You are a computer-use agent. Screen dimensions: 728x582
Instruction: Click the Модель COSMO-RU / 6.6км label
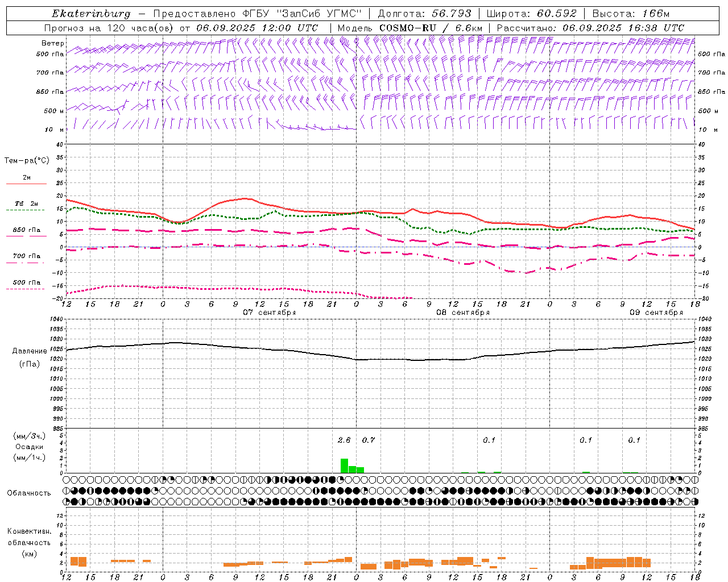pyautogui.click(x=410, y=28)
